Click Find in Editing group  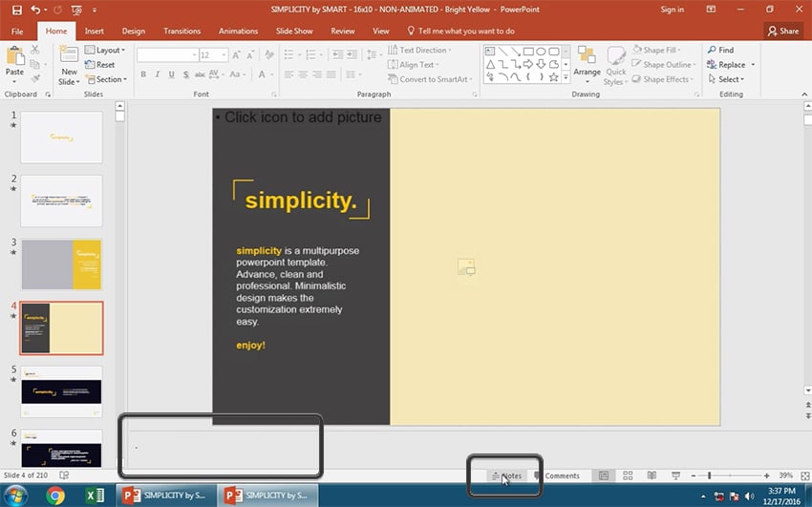point(721,51)
